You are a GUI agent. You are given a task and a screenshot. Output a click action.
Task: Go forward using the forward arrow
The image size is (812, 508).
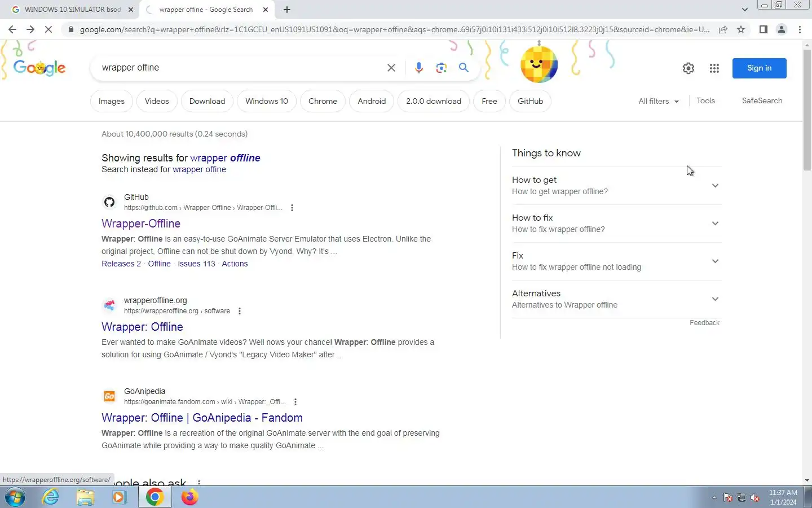(x=30, y=29)
